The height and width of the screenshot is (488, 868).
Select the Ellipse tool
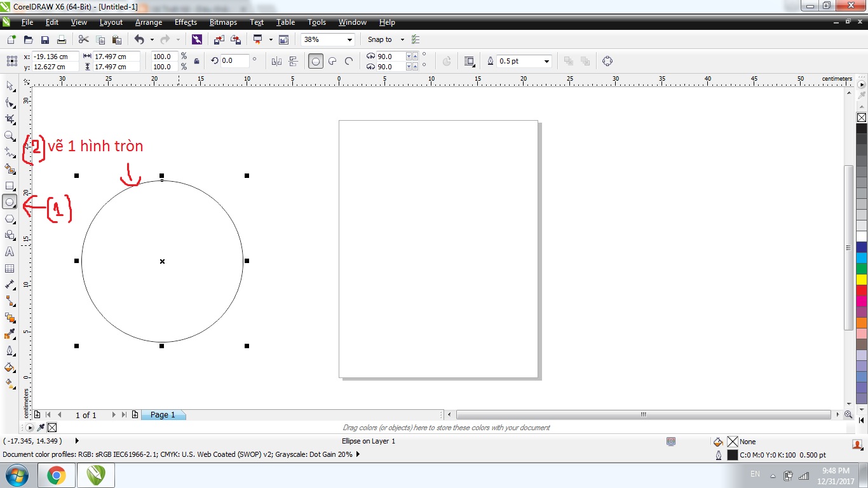[10, 201]
